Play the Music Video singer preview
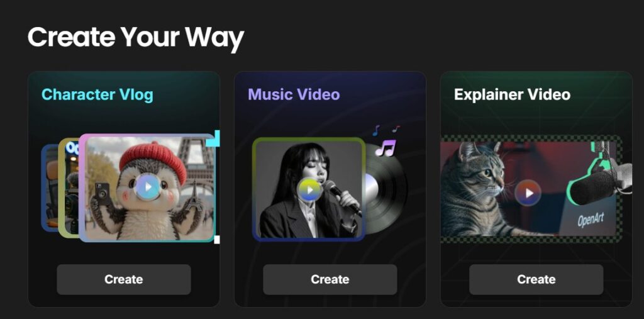This screenshot has height=319, width=644. [309, 190]
